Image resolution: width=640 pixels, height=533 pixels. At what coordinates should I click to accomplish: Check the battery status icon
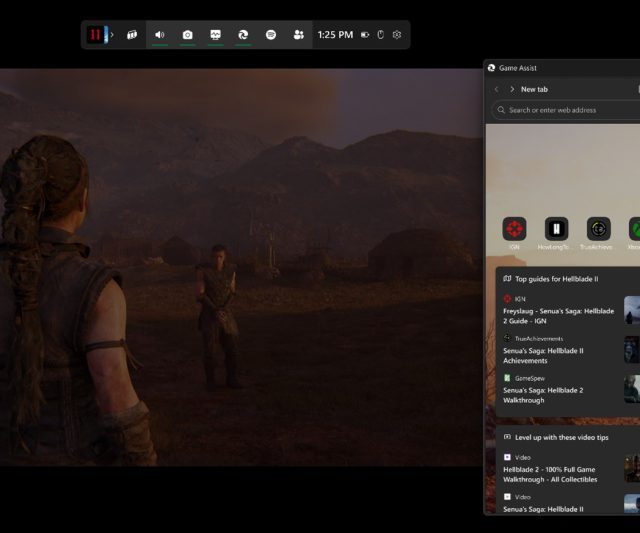click(365, 35)
